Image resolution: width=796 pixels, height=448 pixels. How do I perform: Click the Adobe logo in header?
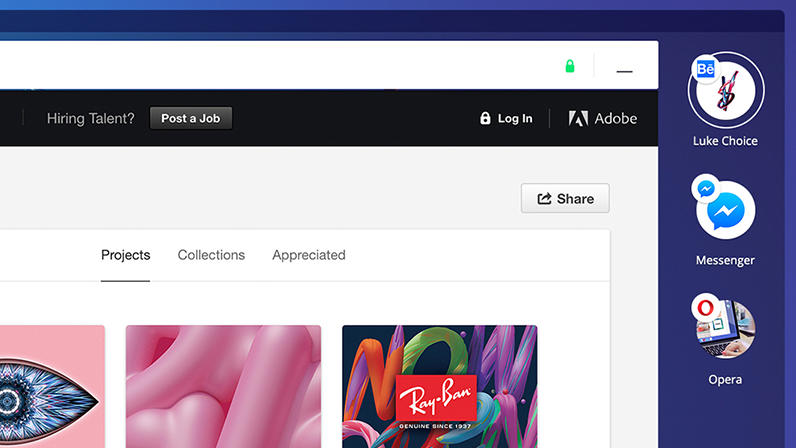602,118
